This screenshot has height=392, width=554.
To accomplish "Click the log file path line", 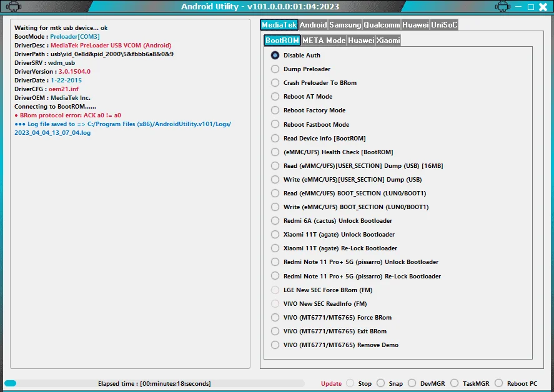I will click(122, 129).
